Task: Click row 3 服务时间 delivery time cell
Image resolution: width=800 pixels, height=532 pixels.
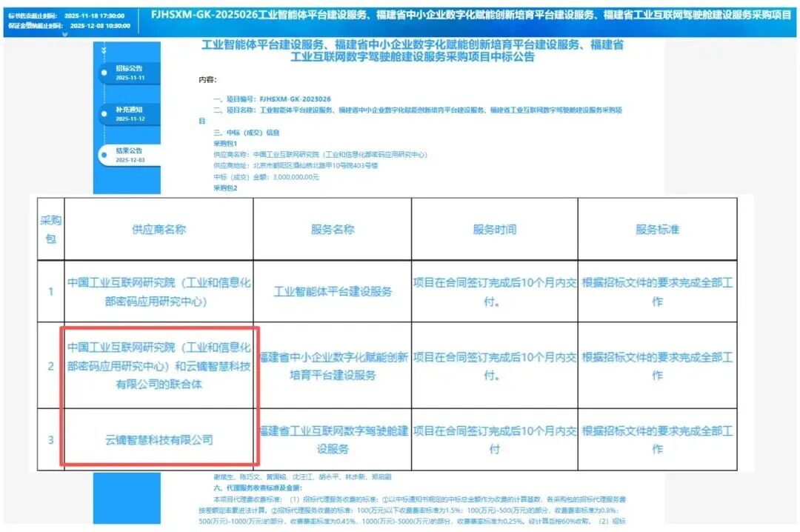Action: pyautogui.click(x=494, y=439)
